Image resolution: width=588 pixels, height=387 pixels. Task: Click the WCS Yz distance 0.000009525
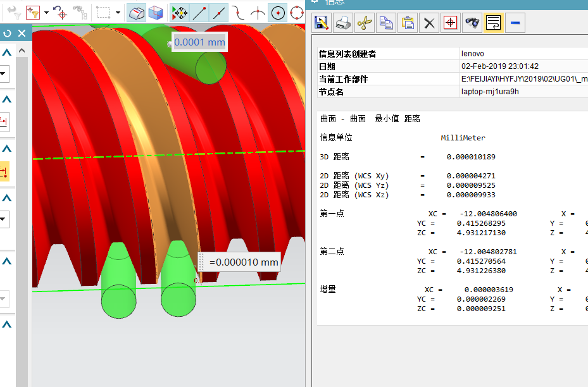pos(471,185)
